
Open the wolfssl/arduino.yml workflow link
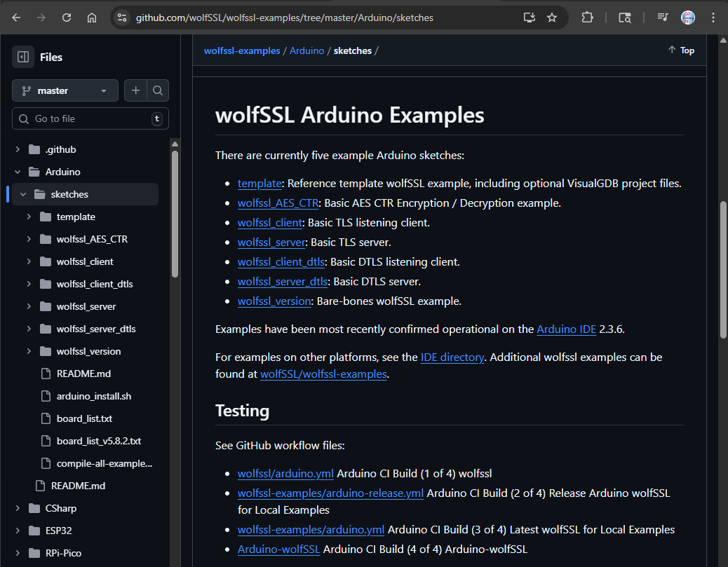tap(285, 473)
